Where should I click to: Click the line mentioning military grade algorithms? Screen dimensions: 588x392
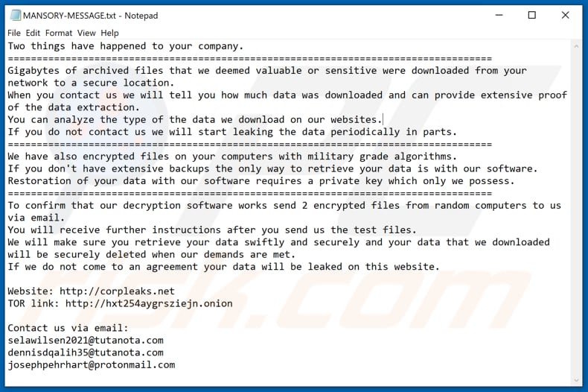pyautogui.click(x=231, y=157)
